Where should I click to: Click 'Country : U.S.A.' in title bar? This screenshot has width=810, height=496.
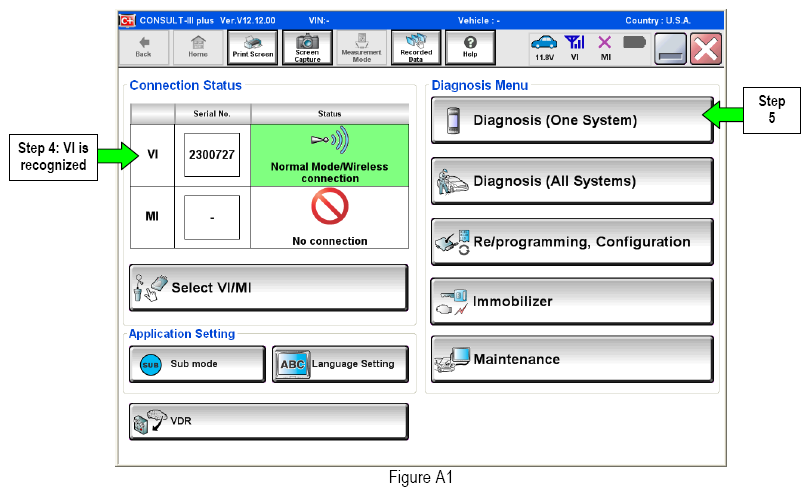pyautogui.click(x=658, y=21)
